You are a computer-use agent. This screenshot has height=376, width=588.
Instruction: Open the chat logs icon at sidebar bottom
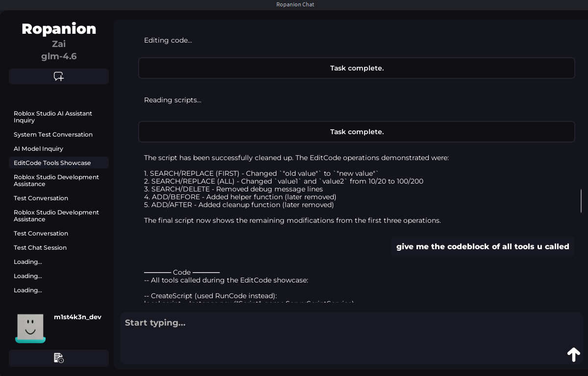tap(58, 358)
